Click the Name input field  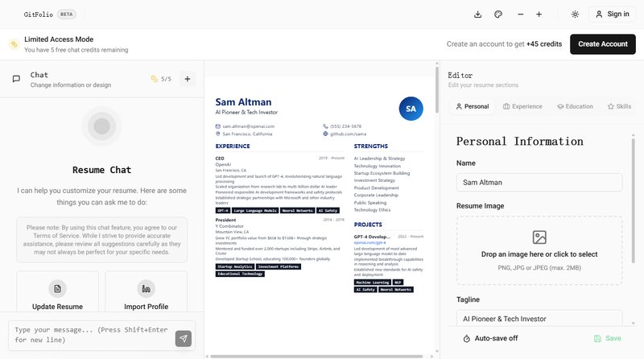[539, 183]
